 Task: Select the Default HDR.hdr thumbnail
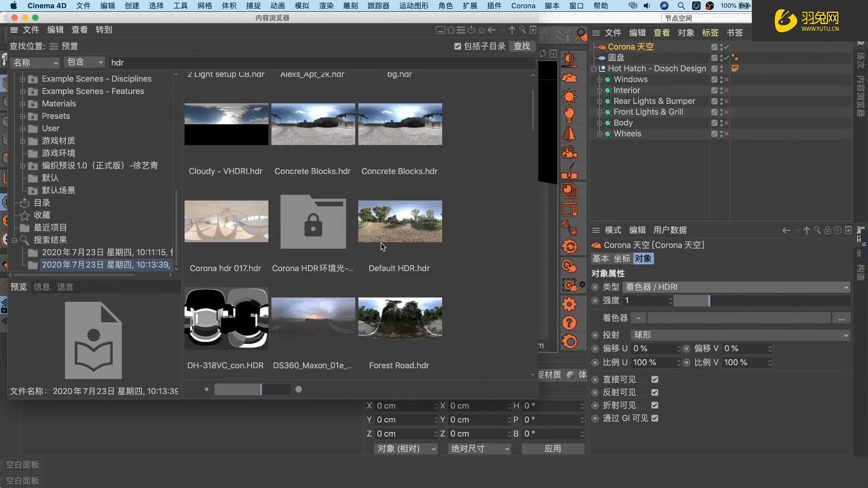[400, 221]
